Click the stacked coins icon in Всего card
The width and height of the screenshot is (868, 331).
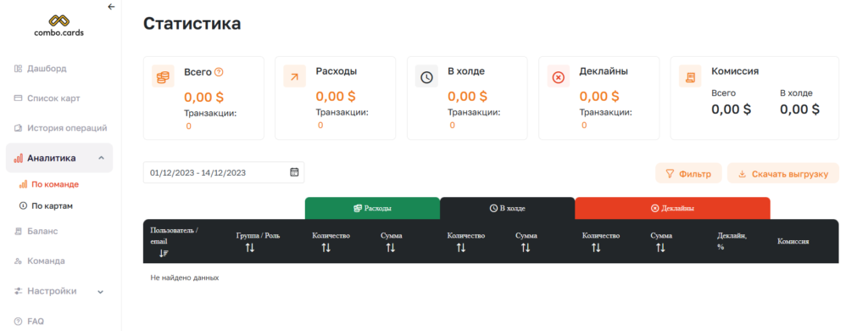163,76
